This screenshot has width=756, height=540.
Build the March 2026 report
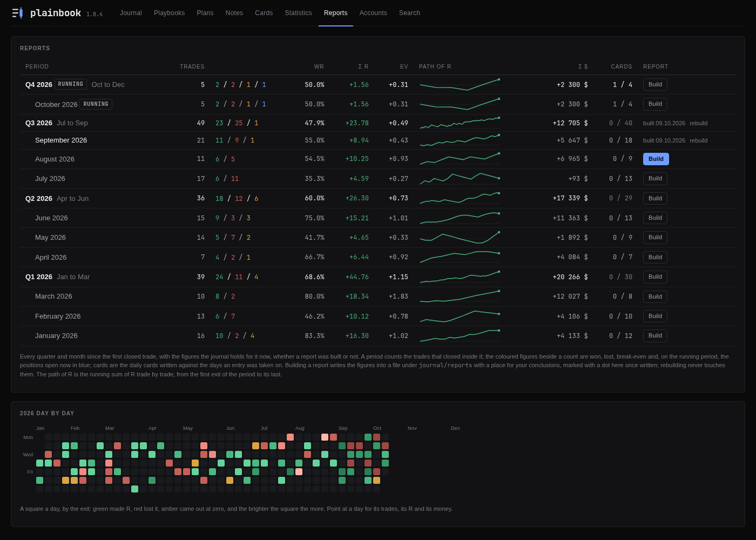pos(655,296)
